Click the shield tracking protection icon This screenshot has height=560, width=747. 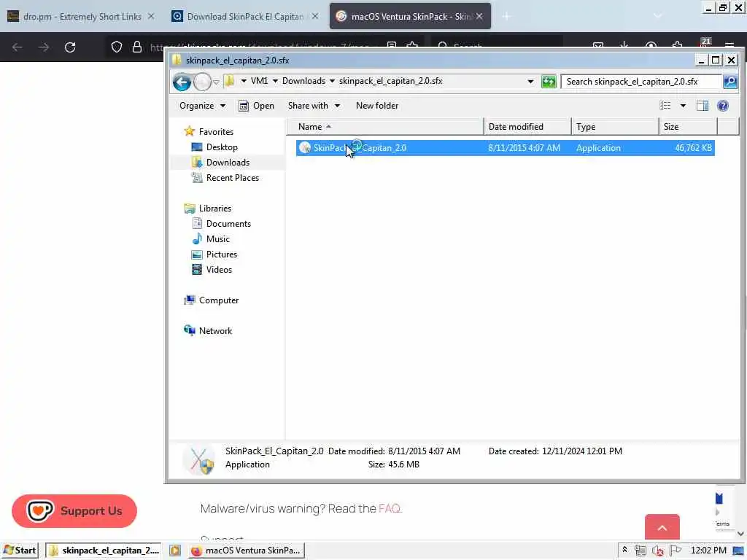click(117, 47)
